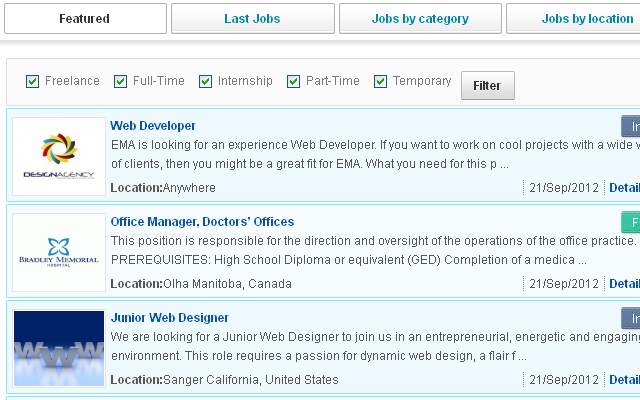
Task: Open the Bradley Memorial Hospital logo
Action: [59, 252]
